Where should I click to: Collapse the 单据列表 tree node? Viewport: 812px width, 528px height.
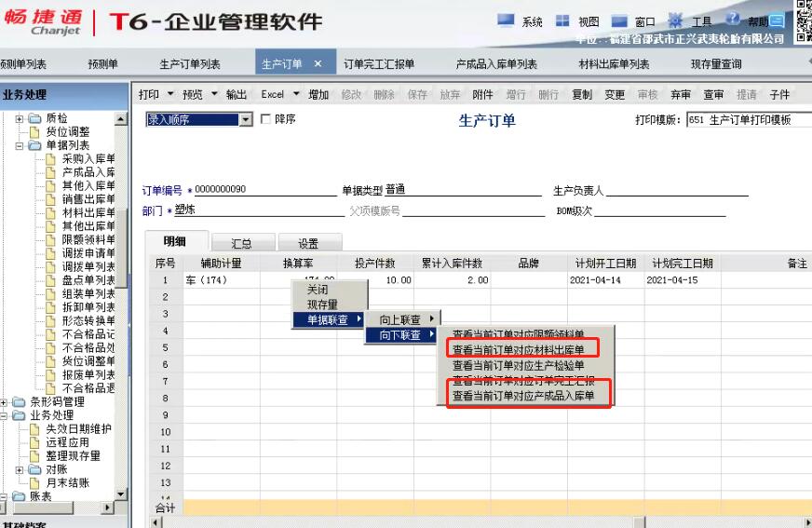[x=20, y=145]
